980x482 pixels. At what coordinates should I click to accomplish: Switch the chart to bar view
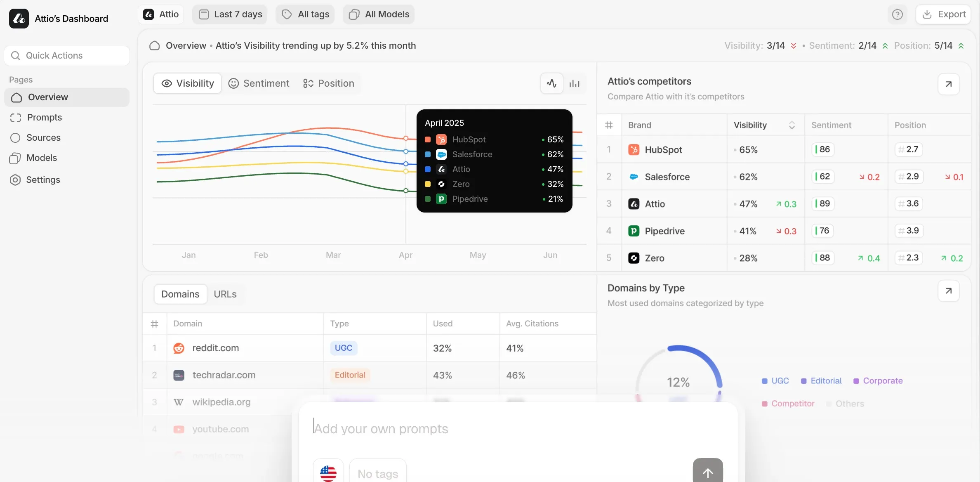574,83
